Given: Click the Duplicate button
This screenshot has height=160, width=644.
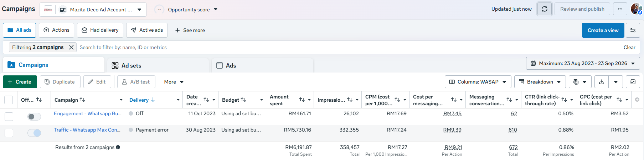Looking at the screenshot, I should click(60, 82).
